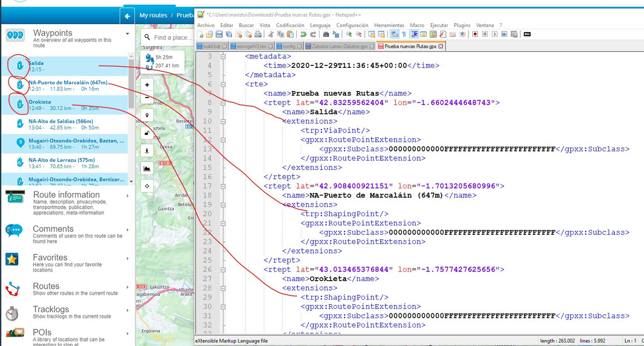
Task: Select waypoint NA-Alto de Saldias (566m)
Action: click(64, 124)
